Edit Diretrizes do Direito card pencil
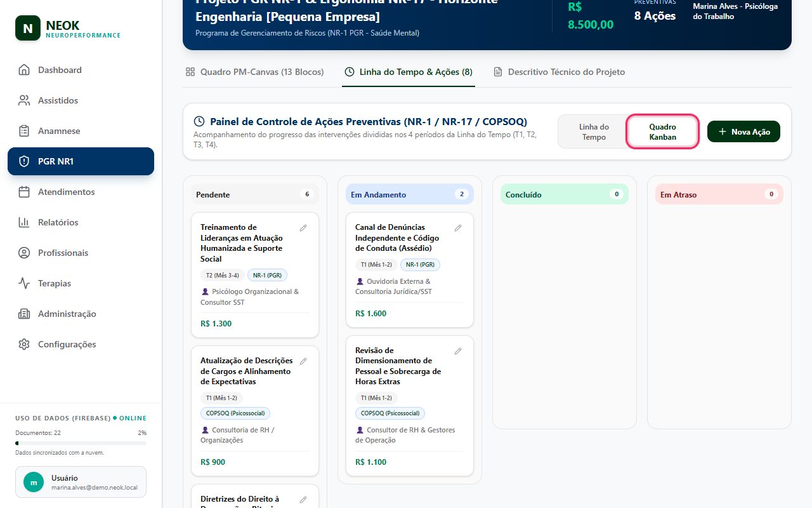 point(303,500)
